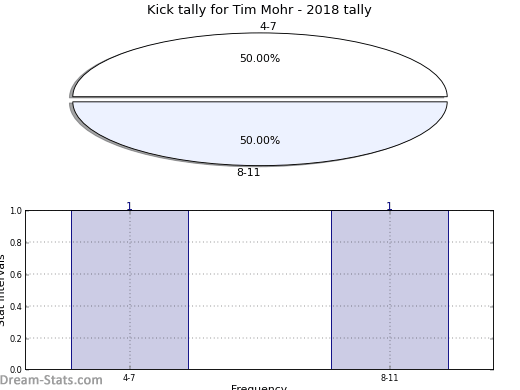Click the 0.6 y-axis tick label
520x390 pixels.
(x=16, y=275)
